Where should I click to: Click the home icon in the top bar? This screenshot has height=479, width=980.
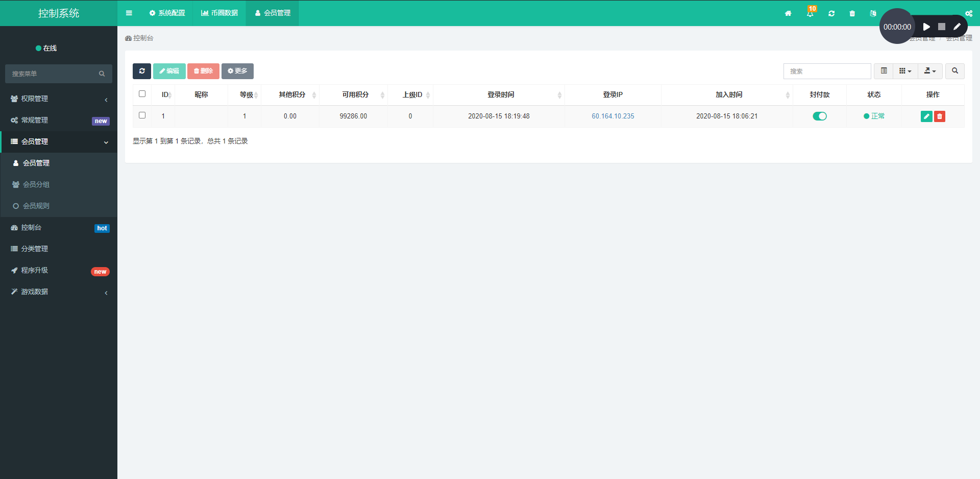click(788, 14)
